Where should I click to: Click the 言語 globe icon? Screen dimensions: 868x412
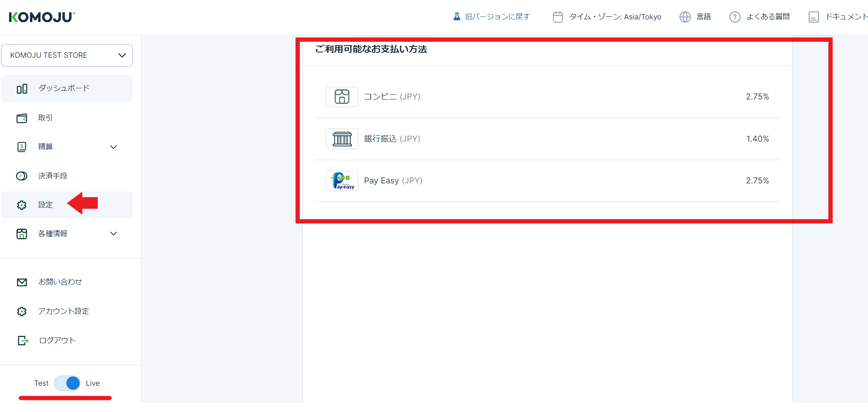tap(684, 17)
